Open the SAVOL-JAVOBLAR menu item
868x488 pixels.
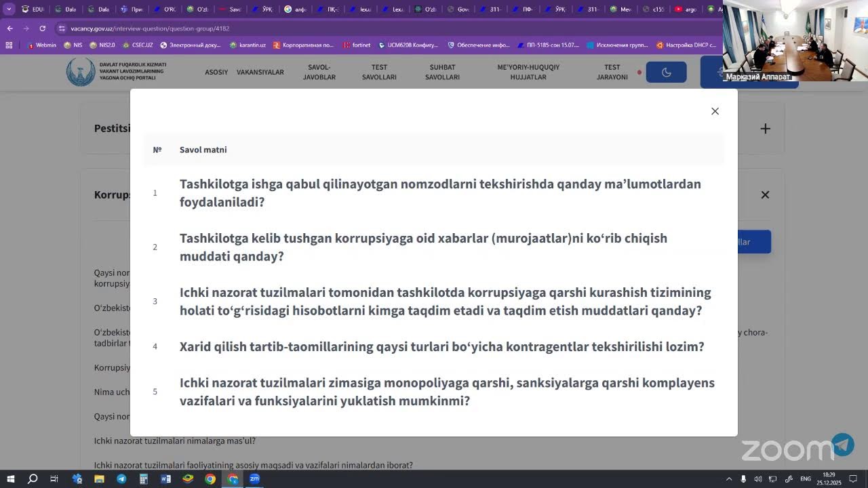(x=319, y=72)
